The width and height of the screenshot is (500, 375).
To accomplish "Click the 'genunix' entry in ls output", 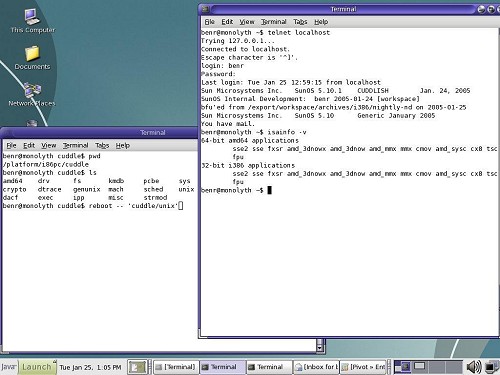I will [87, 189].
